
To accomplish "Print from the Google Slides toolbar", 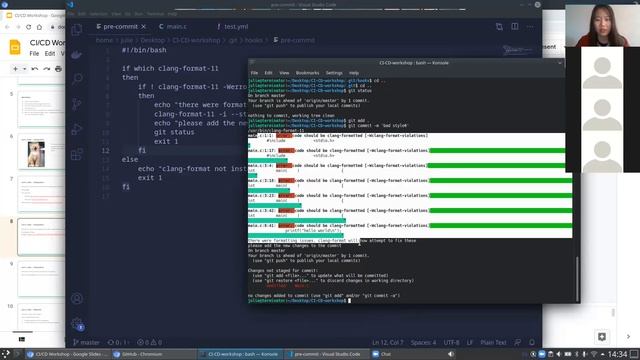I will pyautogui.click(x=58, y=69).
